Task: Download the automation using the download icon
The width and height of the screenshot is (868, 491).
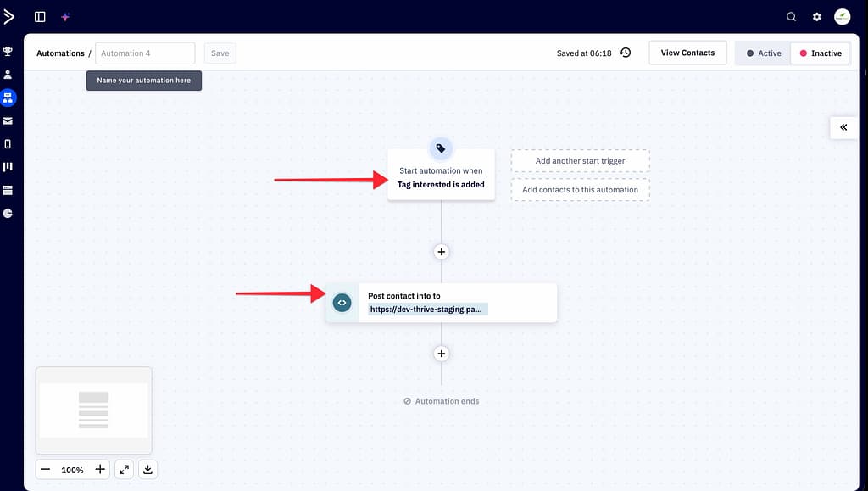Action: click(147, 469)
